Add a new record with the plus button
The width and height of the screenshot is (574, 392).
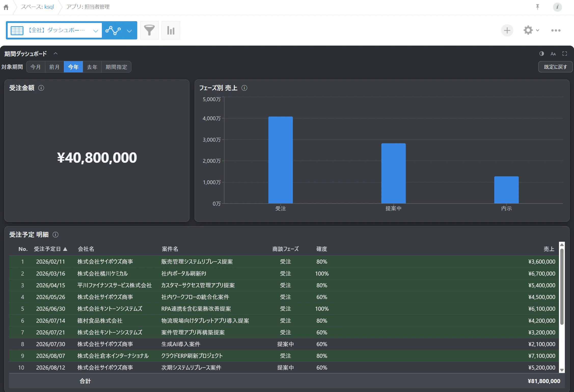pyautogui.click(x=507, y=30)
